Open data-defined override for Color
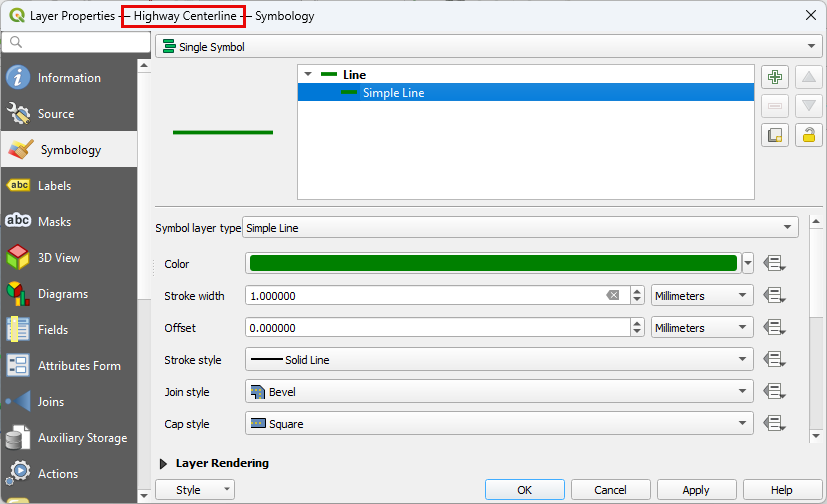Image resolution: width=827 pixels, height=504 pixels. [774, 264]
